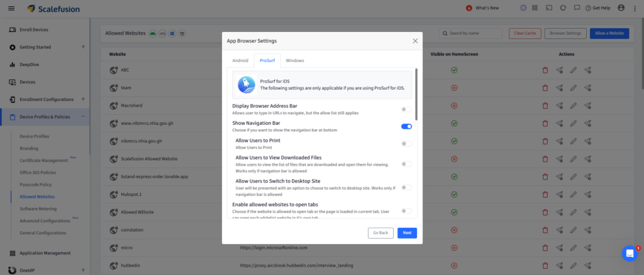Click the macOS platform filter icon

[x=182, y=33]
